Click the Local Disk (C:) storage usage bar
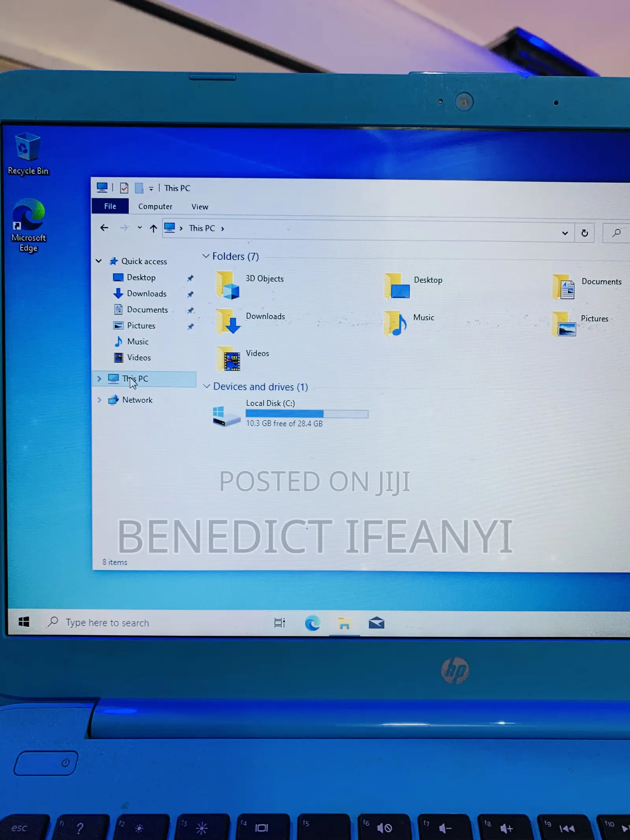The image size is (630, 840). tap(307, 414)
